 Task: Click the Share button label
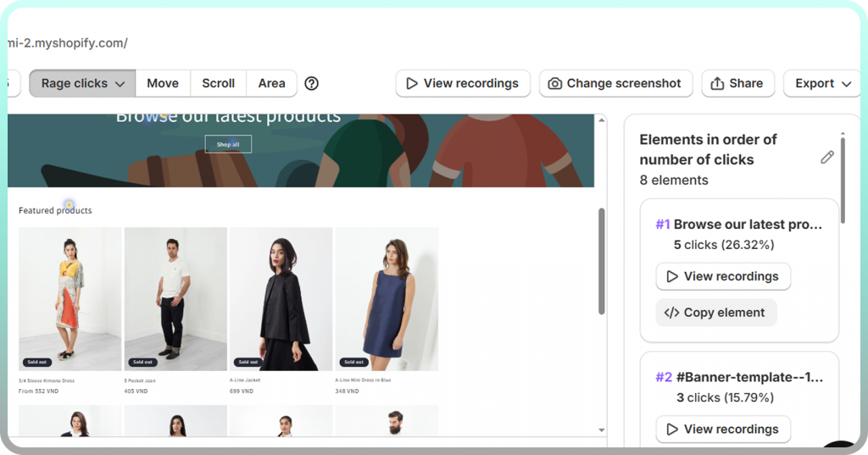point(746,83)
